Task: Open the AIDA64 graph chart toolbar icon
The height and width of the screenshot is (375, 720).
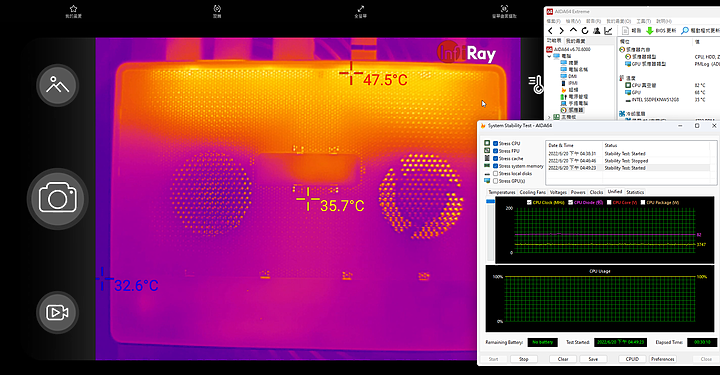Action: [x=608, y=31]
